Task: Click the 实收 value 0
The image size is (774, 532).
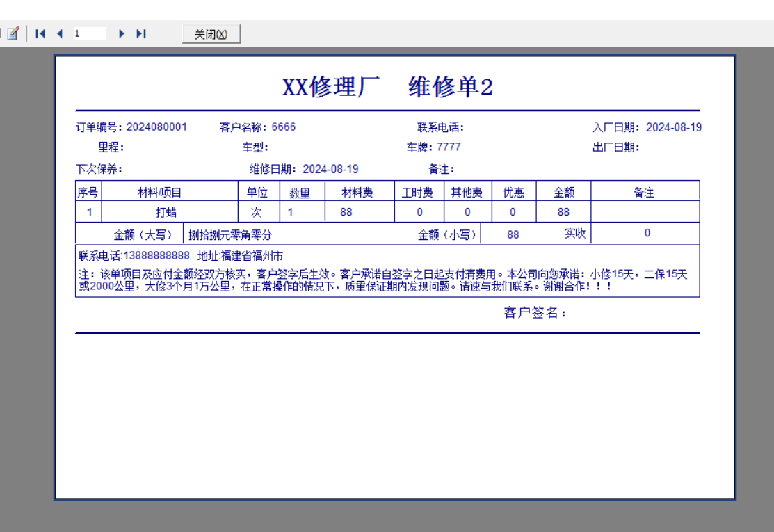Action: [647, 233]
